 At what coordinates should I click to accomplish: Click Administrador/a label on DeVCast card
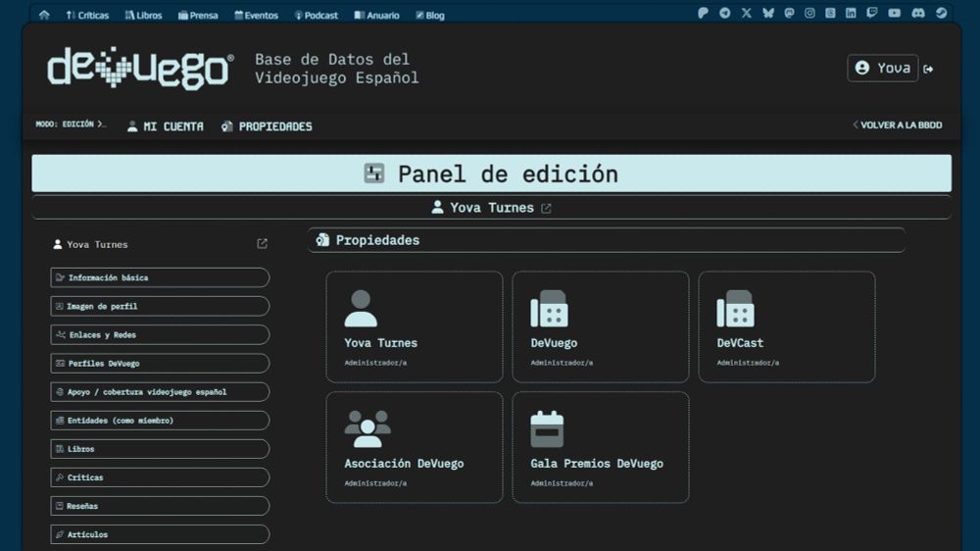(x=748, y=363)
